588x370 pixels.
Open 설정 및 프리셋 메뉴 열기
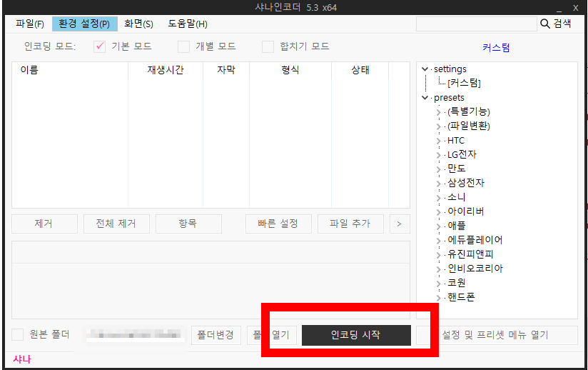pos(497,335)
